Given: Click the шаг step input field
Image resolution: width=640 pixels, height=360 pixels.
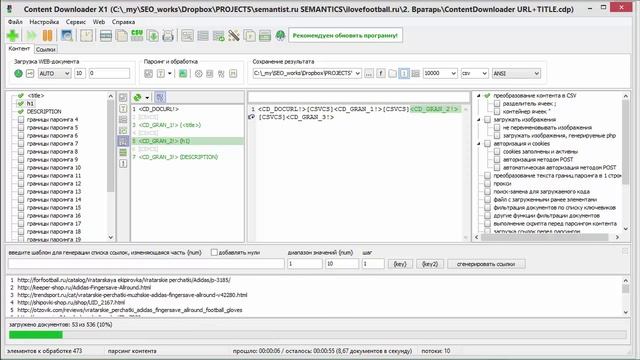Looking at the screenshot, I should tap(373, 264).
